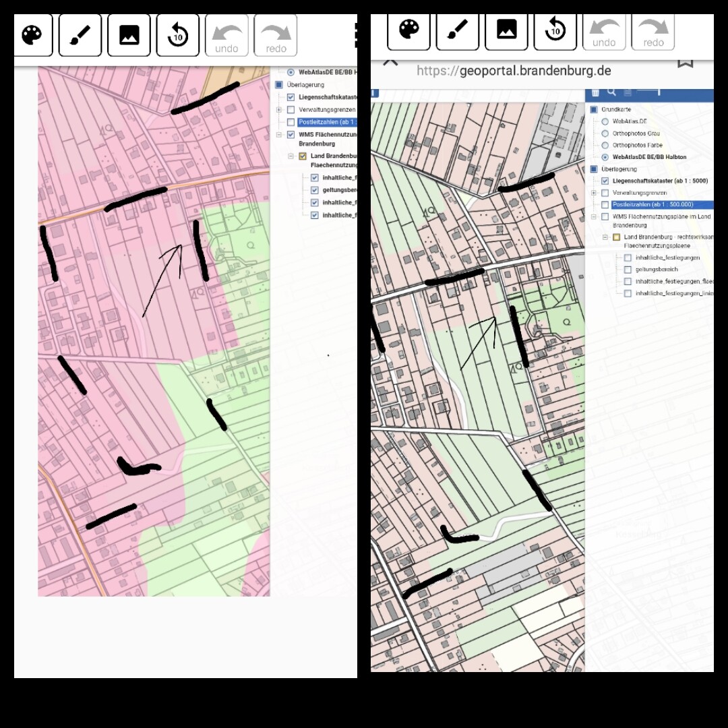Enable the geltungsbereich layer checkbox in right panel
This screenshot has width=728, height=728.
pos(628,270)
